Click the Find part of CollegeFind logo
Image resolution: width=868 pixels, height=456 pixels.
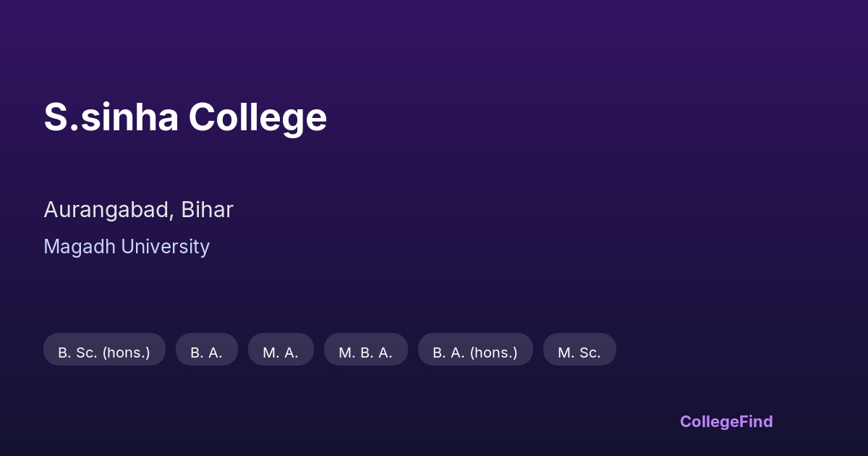click(x=754, y=421)
